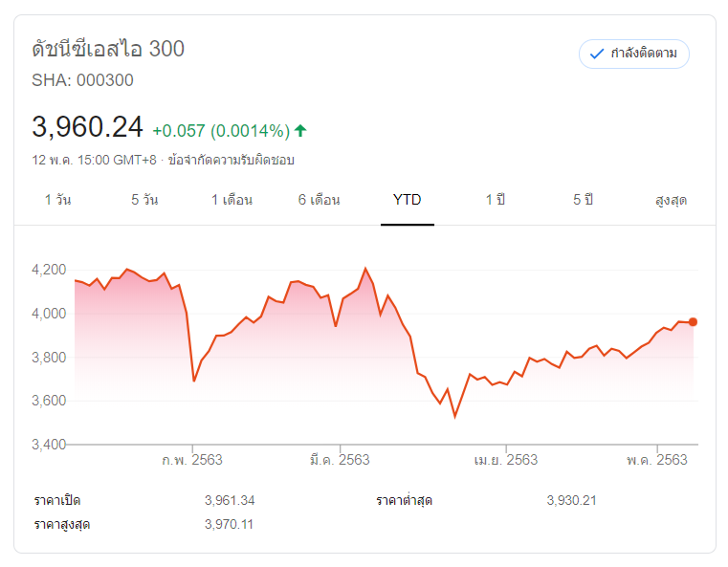Click the chart's March peak point
The width and height of the screenshot is (728, 567).
pyautogui.click(x=365, y=268)
